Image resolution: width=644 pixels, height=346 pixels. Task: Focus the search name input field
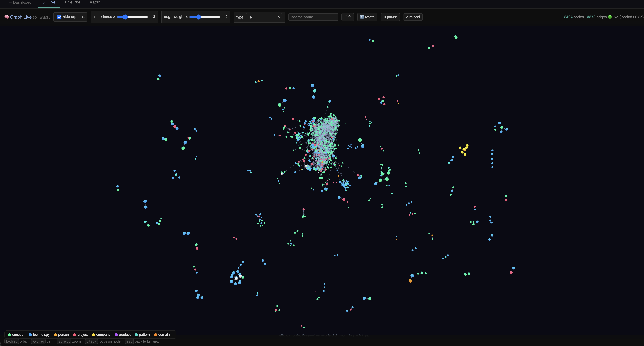pyautogui.click(x=313, y=17)
